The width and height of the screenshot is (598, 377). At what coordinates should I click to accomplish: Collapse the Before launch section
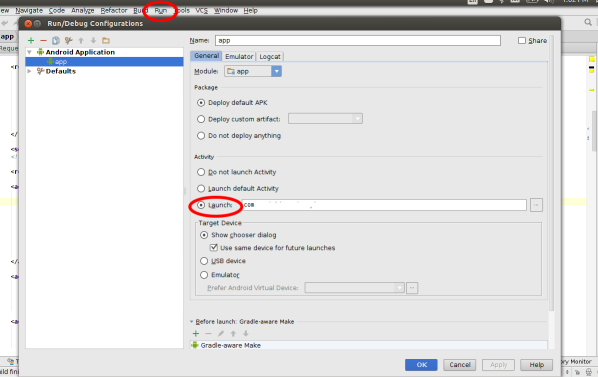pos(192,322)
